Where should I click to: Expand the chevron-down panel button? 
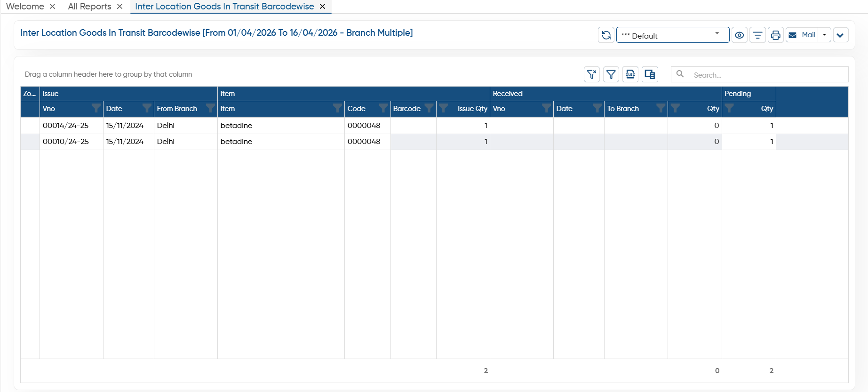click(840, 35)
